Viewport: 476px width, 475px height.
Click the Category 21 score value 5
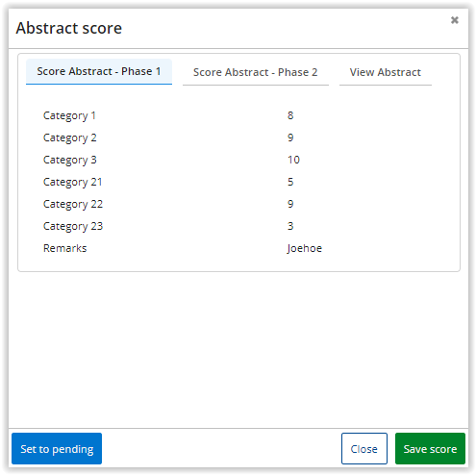click(x=290, y=182)
